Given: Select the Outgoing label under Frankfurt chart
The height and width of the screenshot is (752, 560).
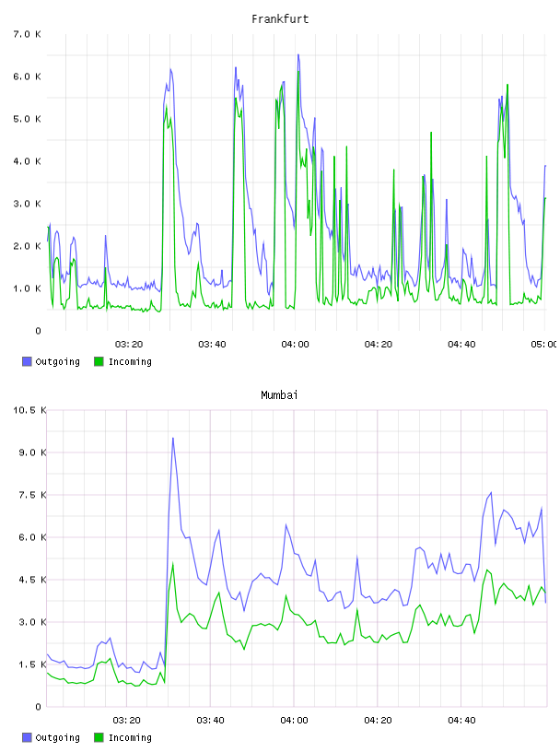Looking at the screenshot, I should (57, 362).
